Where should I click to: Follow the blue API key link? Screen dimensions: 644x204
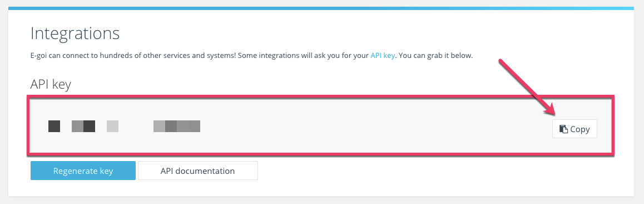click(383, 55)
